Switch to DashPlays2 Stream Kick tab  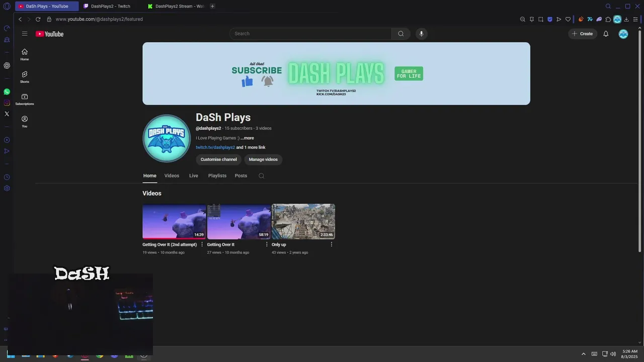176,6
